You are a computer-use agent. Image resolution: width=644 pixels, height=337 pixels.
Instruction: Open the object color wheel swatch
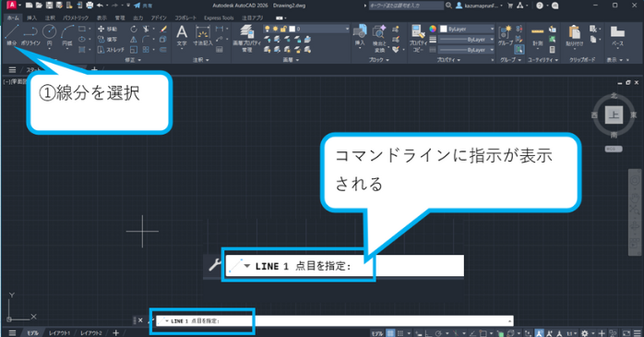433,29
